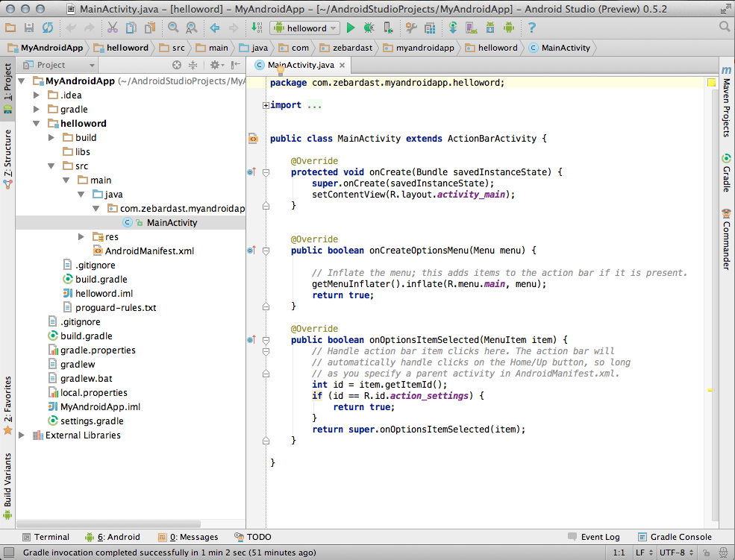Toggle the file read-only lock icon in status bar

click(706, 553)
